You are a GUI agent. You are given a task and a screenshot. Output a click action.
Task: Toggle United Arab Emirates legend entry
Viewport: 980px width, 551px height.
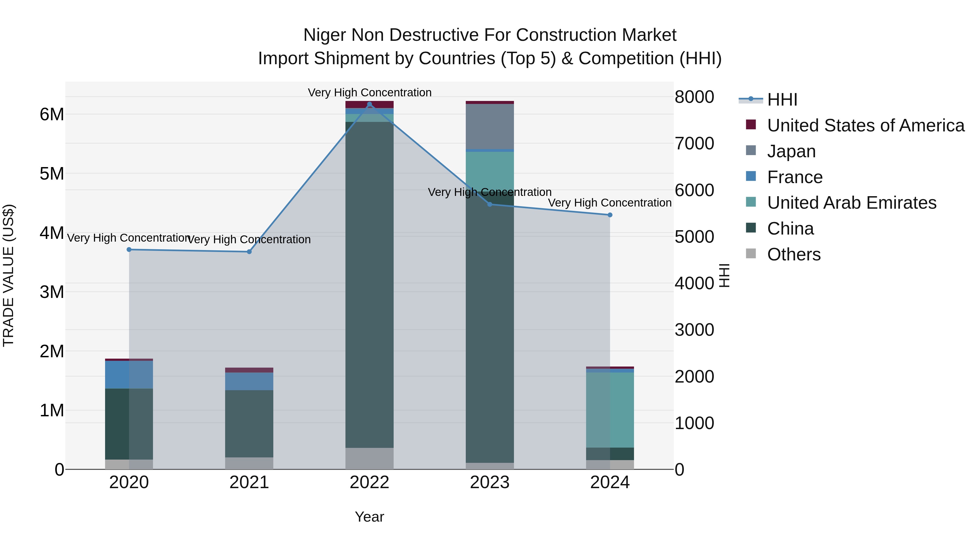841,203
